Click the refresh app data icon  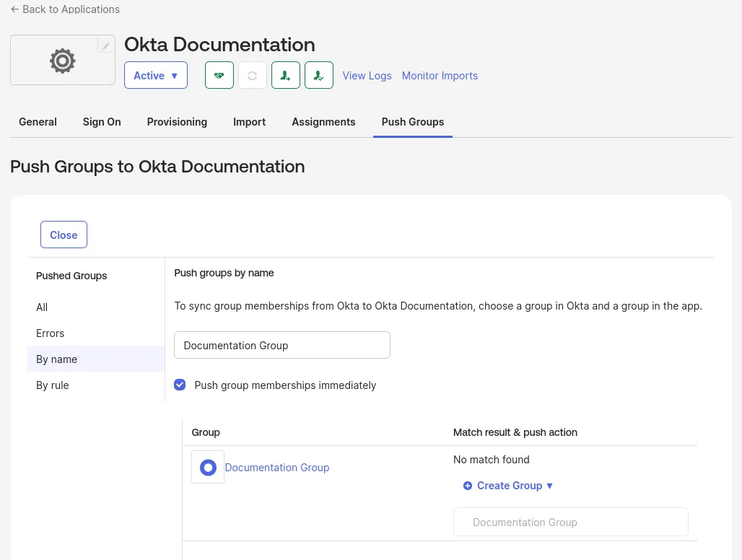click(x=252, y=75)
